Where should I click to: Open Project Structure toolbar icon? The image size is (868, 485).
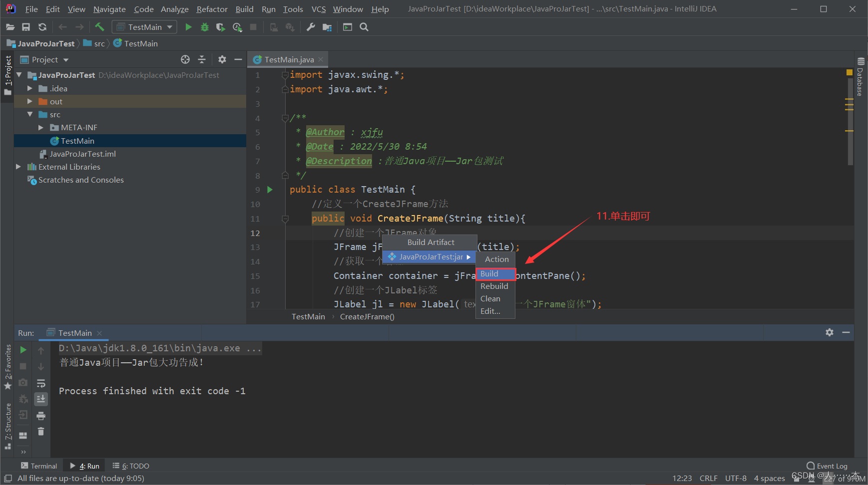tap(327, 27)
